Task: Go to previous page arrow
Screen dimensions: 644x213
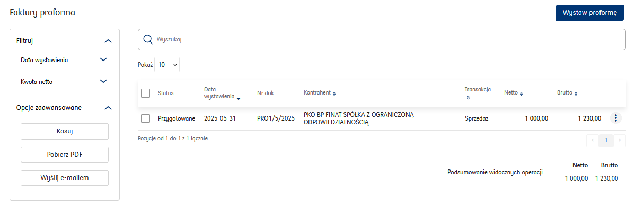Action: pos(592,141)
